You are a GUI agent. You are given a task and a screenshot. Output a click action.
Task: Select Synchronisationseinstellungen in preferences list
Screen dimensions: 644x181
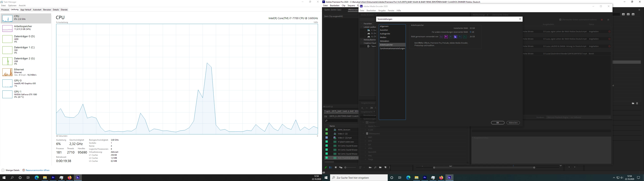click(392, 48)
